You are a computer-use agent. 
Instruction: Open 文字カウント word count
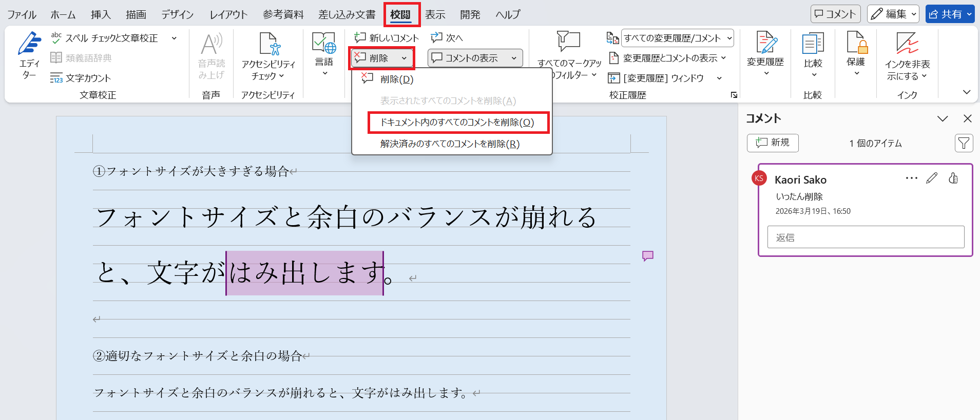click(x=81, y=78)
